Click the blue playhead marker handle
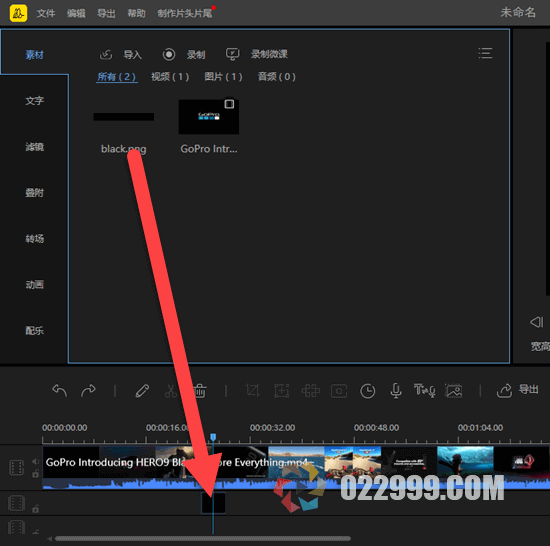 point(213,437)
